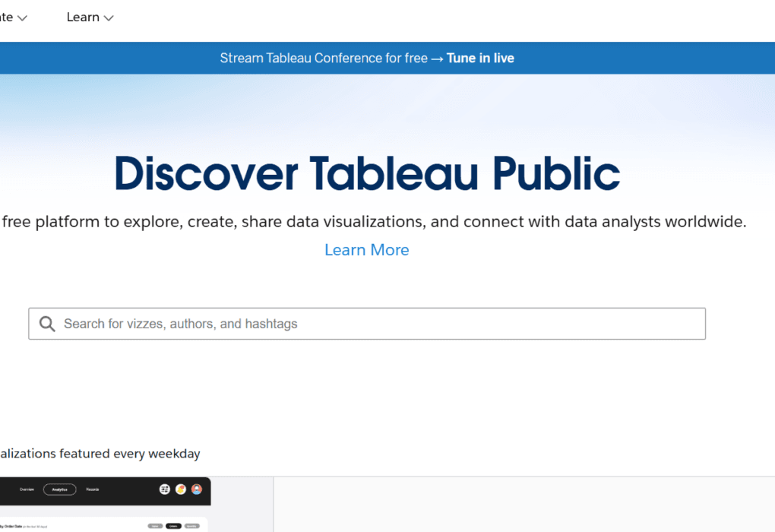Select the black Orders pill in the viz card
Screen dimensions: 775x532
coord(173,526)
